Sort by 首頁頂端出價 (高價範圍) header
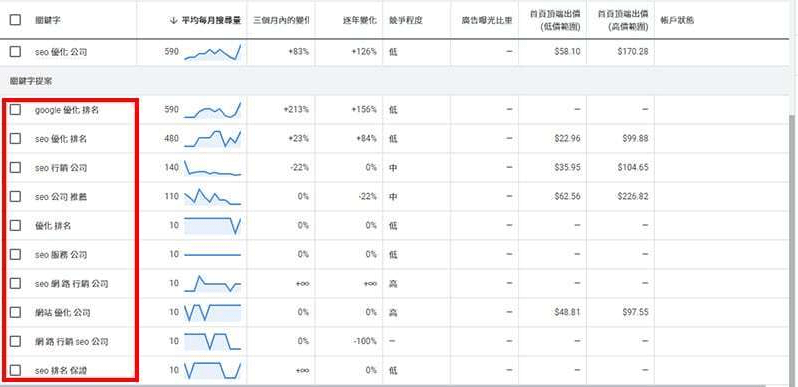798x387 pixels. point(623,20)
